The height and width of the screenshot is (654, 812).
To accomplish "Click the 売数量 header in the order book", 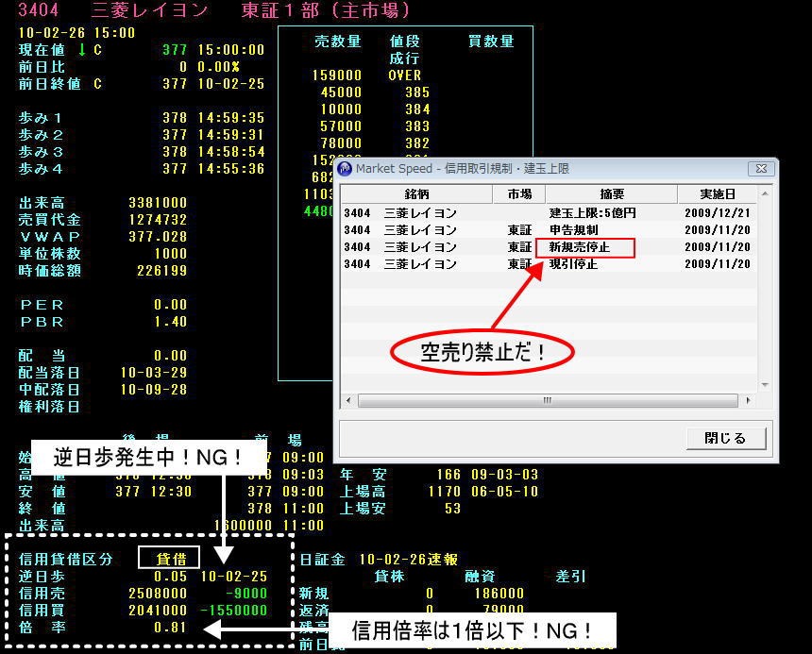I will tap(338, 42).
